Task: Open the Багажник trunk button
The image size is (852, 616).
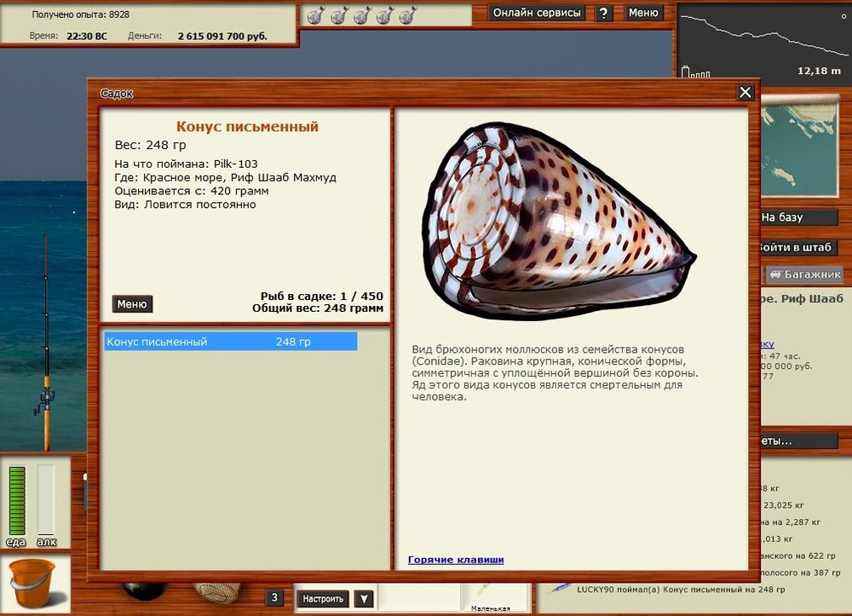Action: [x=803, y=274]
